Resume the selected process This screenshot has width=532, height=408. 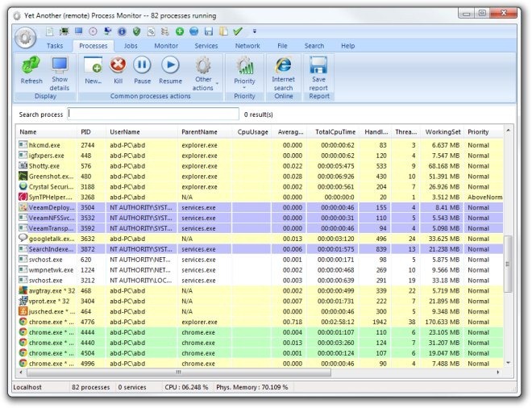[x=170, y=71]
